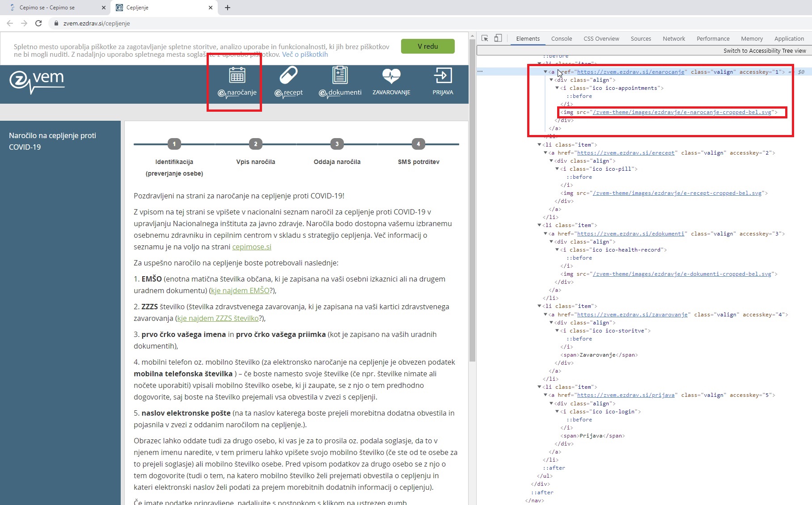Click step 2 Vpis naročila marker
812x505 pixels.
coord(256,144)
